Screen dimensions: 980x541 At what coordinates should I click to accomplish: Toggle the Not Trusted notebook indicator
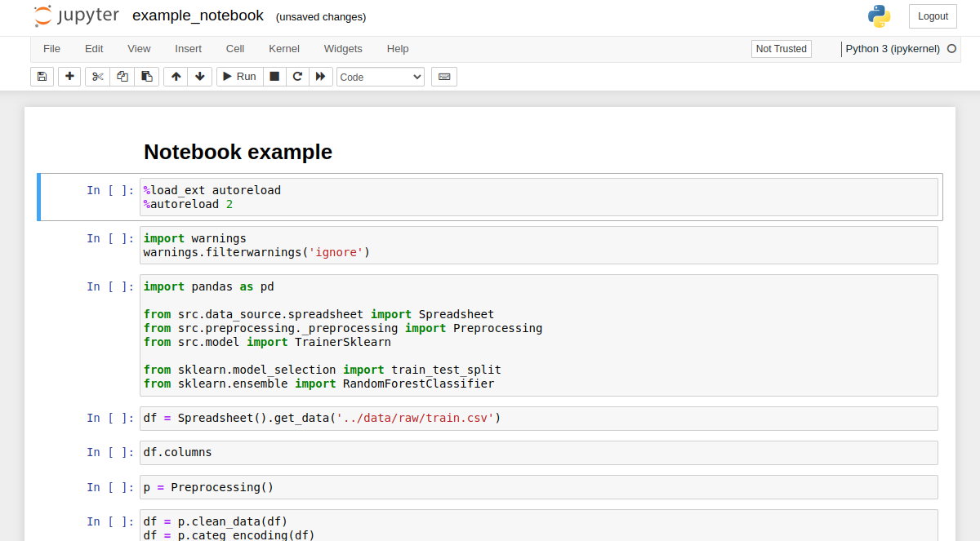click(781, 49)
